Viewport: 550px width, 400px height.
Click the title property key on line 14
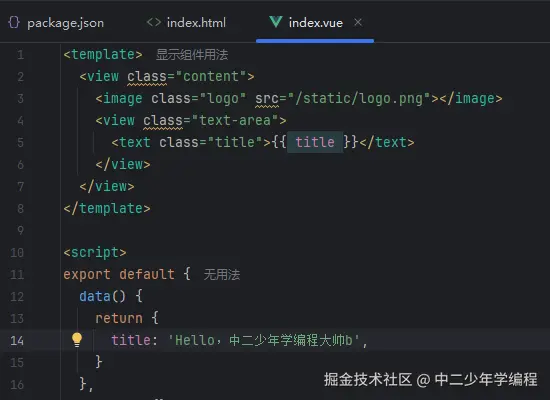(x=131, y=340)
